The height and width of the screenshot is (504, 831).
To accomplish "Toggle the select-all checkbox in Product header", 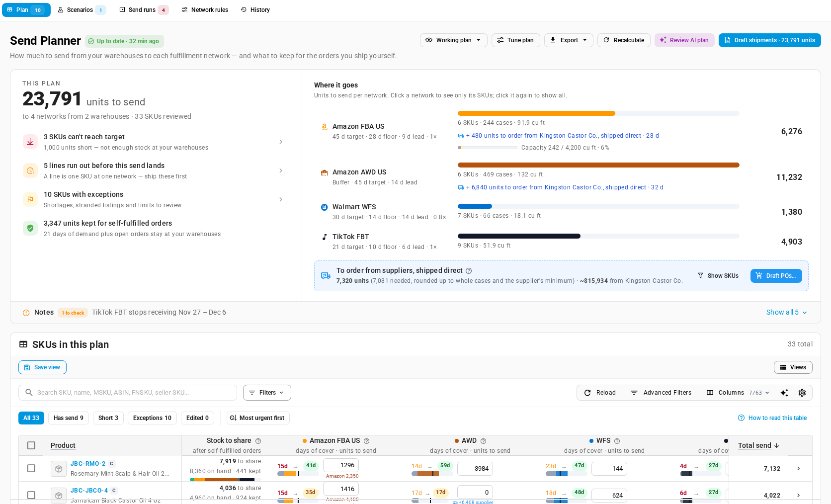I will (x=31, y=445).
